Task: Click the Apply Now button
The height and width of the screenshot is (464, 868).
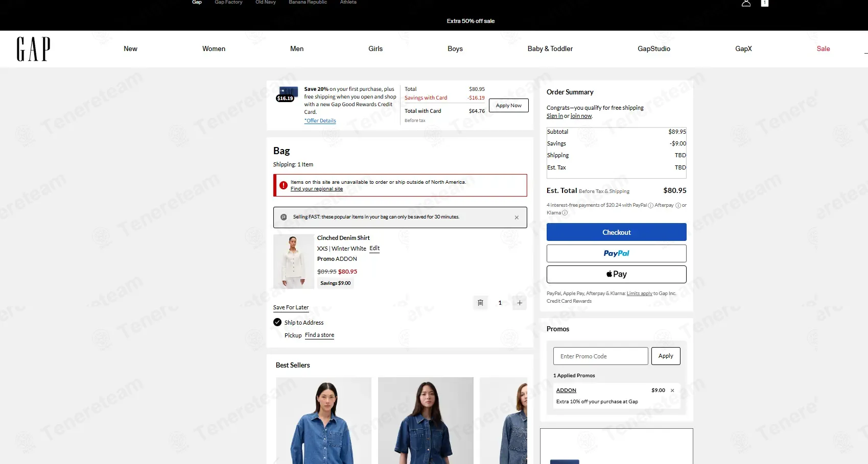Action: click(509, 106)
